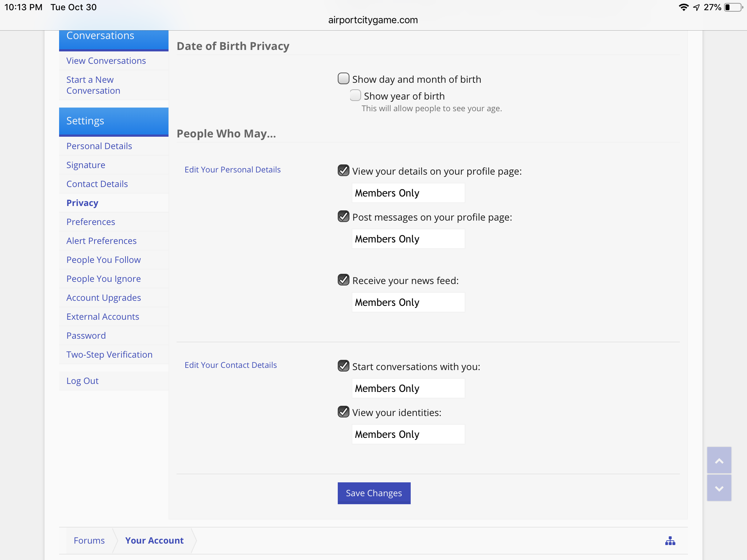747x560 pixels.
Task: Click the scroll-up arrow button
Action: 719,460
